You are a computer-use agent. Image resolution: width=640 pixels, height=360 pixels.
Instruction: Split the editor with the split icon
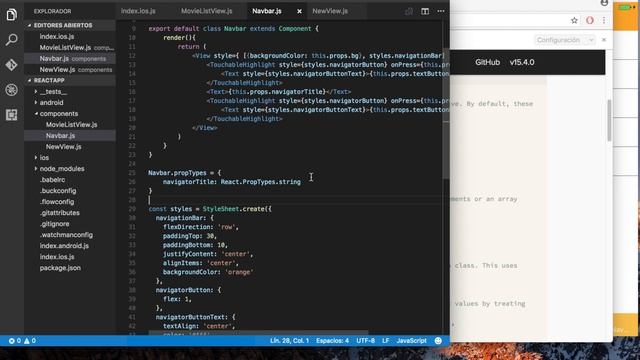click(x=425, y=11)
